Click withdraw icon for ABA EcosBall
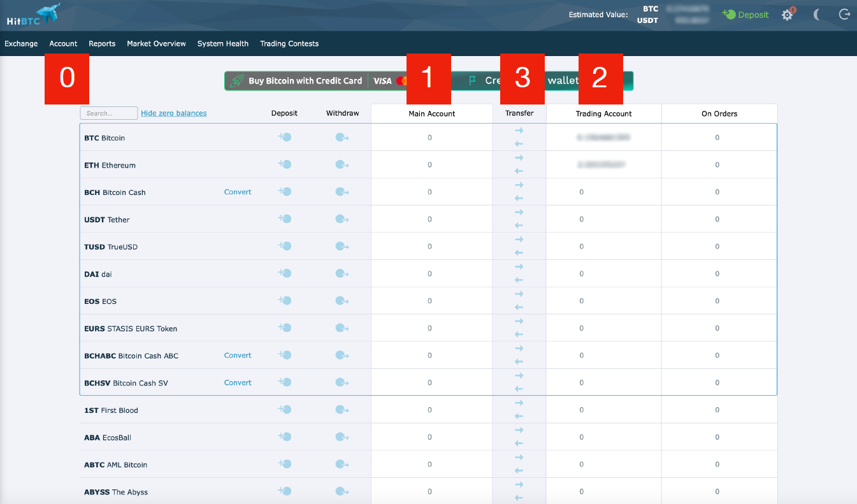This screenshot has height=504, width=857. pos(342,438)
